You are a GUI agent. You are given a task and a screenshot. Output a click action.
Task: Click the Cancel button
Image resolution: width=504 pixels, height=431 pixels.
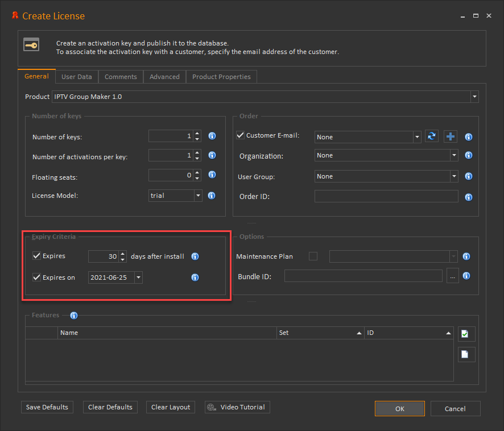click(x=455, y=408)
